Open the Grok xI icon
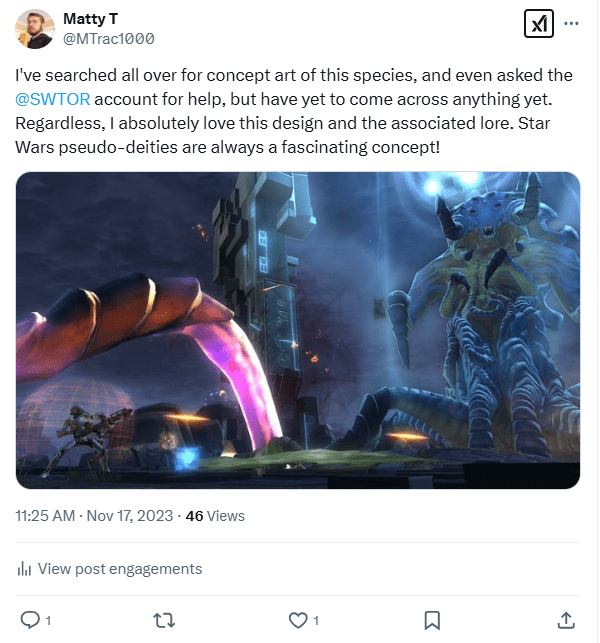This screenshot has width=600, height=643. pyautogui.click(x=539, y=22)
